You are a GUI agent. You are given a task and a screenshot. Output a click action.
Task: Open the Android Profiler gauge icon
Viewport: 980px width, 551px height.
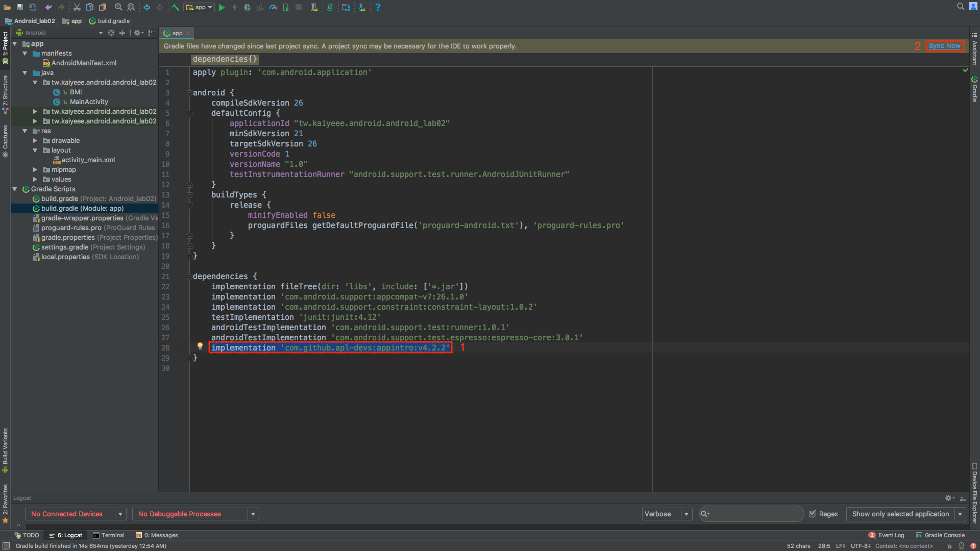(x=273, y=7)
